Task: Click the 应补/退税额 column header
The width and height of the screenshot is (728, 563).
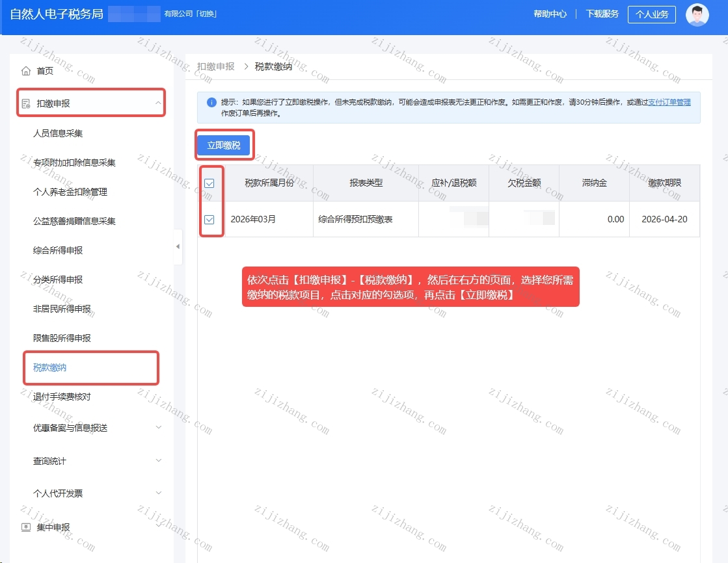Action: point(453,183)
